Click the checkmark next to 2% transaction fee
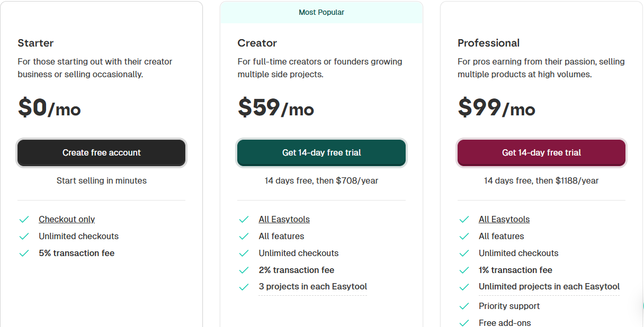The height and width of the screenshot is (327, 644). pos(244,270)
